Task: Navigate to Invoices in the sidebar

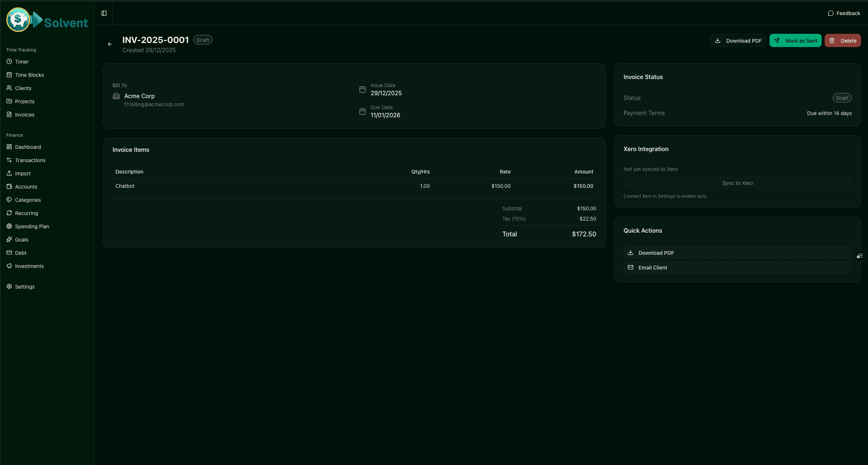Action: tap(24, 114)
